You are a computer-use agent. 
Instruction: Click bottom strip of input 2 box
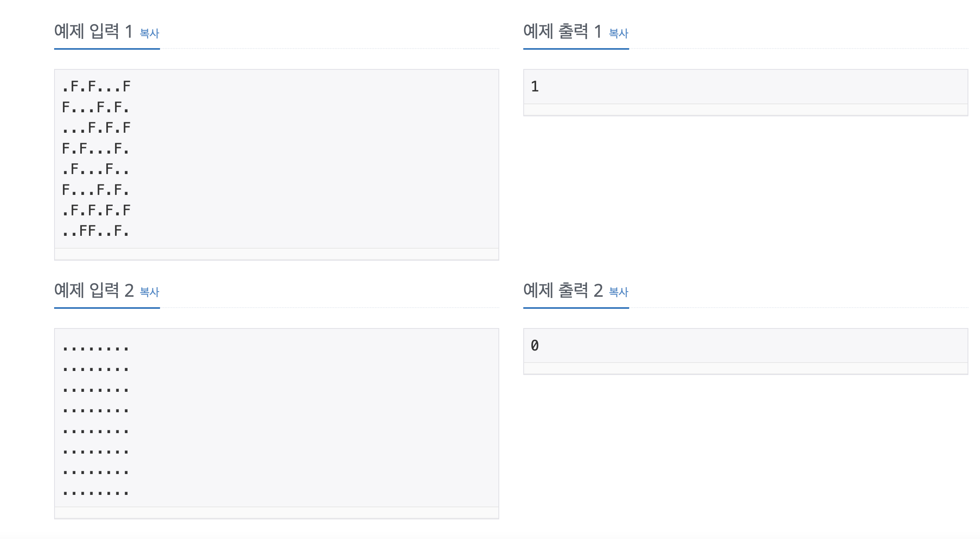(x=277, y=513)
